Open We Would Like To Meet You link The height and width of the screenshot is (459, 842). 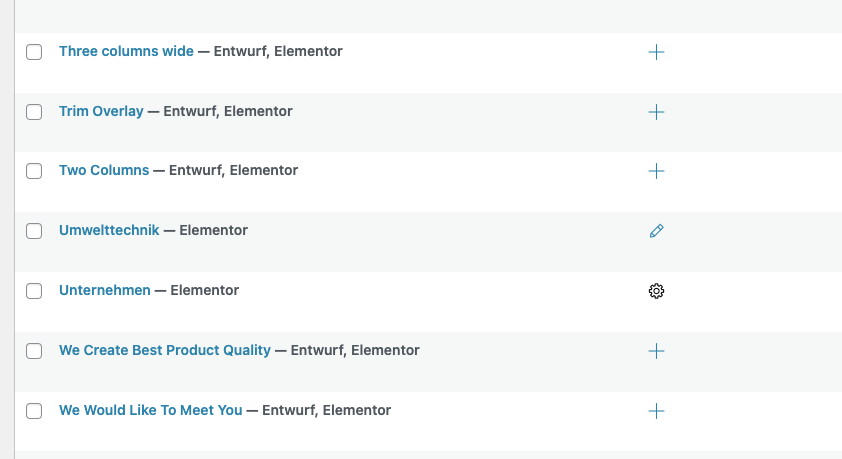click(x=150, y=410)
